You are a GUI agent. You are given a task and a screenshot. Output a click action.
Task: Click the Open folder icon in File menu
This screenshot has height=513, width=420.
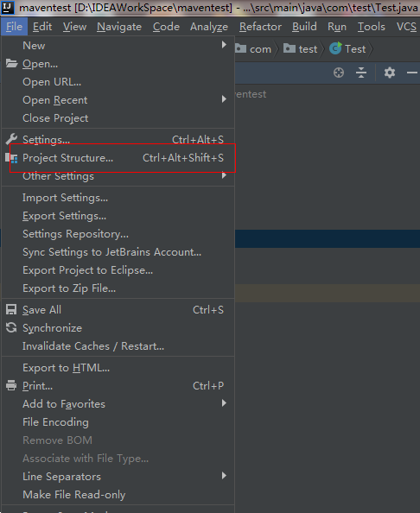pos(11,63)
